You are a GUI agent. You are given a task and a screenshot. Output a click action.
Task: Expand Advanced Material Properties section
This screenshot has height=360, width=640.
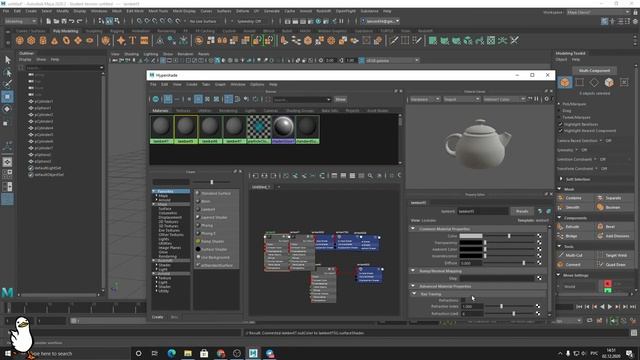point(413,286)
